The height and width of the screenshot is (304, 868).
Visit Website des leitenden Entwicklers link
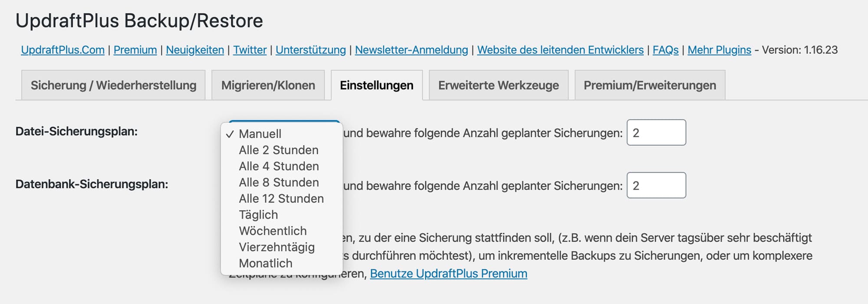pos(560,50)
